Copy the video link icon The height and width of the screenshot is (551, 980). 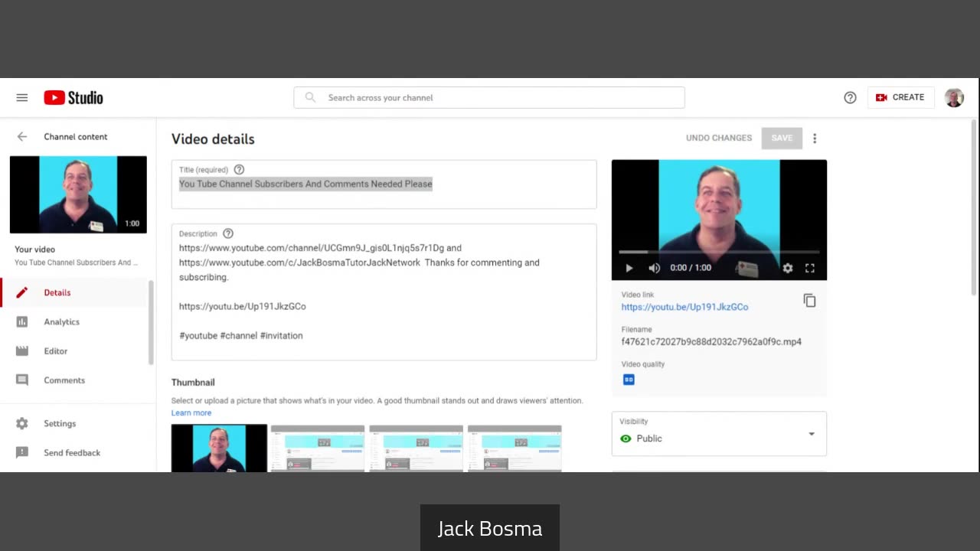point(810,301)
